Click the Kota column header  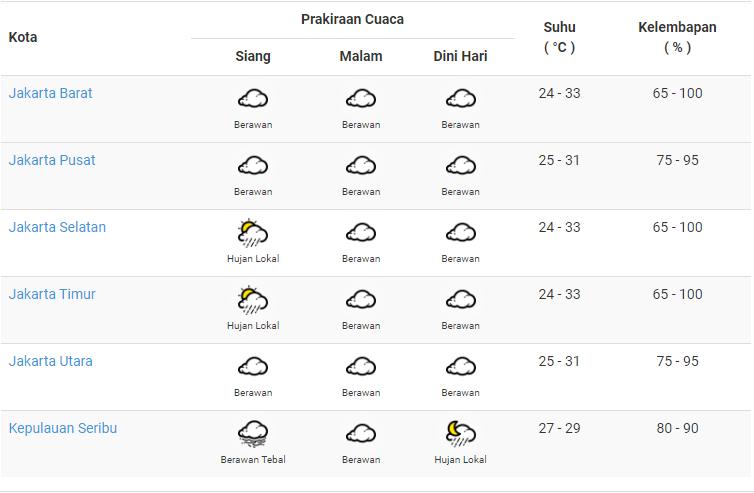[x=23, y=37]
